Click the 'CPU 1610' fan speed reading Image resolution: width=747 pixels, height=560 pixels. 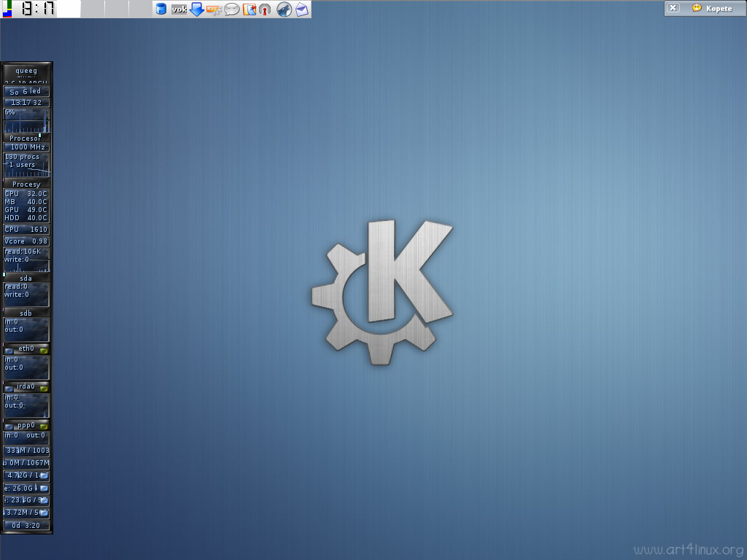pos(26,230)
